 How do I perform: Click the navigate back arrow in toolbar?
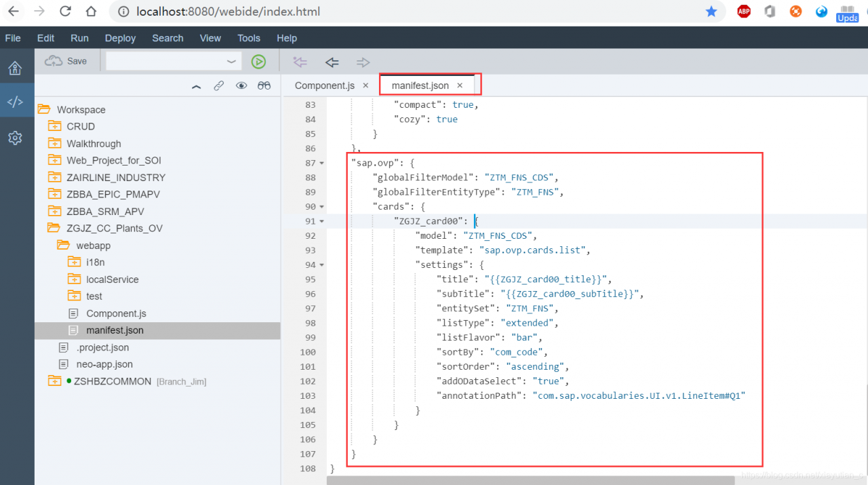[x=332, y=62]
